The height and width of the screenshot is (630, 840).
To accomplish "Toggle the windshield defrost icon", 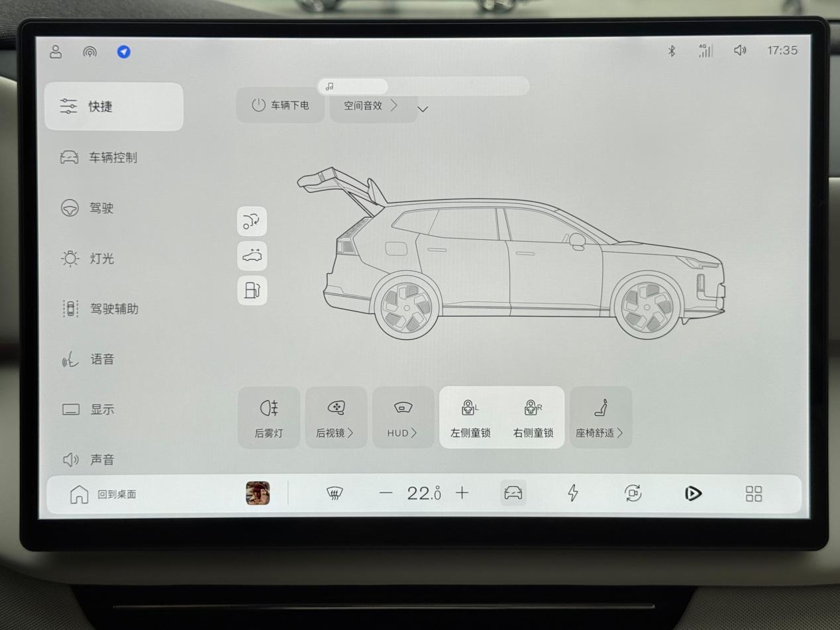I will click(x=335, y=493).
